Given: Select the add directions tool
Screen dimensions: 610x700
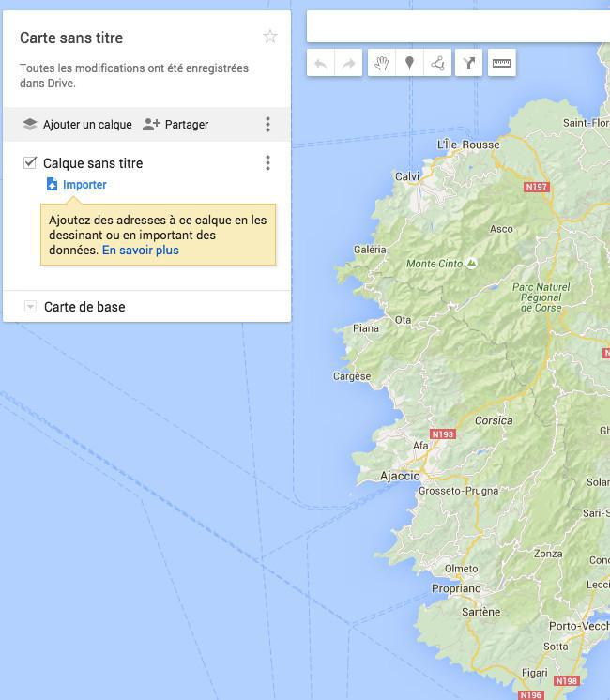Looking at the screenshot, I should click(x=469, y=64).
